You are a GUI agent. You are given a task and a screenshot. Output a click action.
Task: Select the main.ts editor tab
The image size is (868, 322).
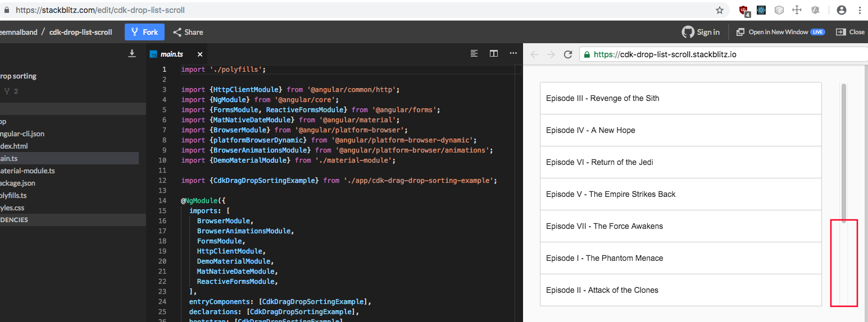[x=172, y=54]
